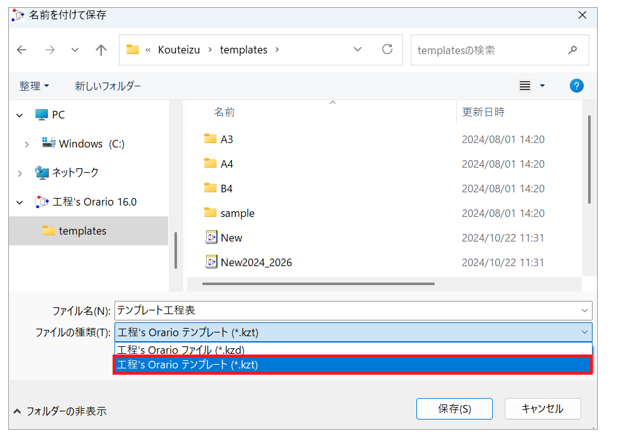Image resolution: width=618 pixels, height=444 pixels.
Task: Select templates folder in the navigation tree
Action: [x=88, y=231]
